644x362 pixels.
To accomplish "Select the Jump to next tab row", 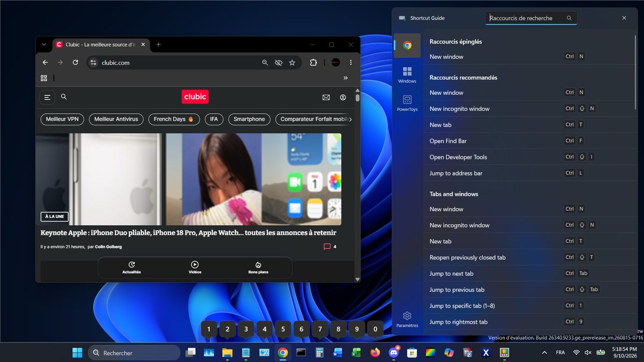I will coord(530,274).
